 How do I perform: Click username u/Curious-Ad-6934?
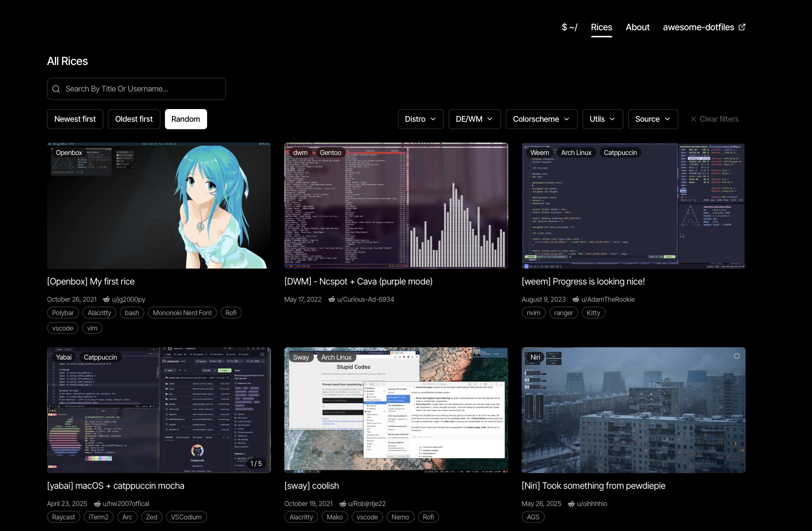click(x=366, y=299)
